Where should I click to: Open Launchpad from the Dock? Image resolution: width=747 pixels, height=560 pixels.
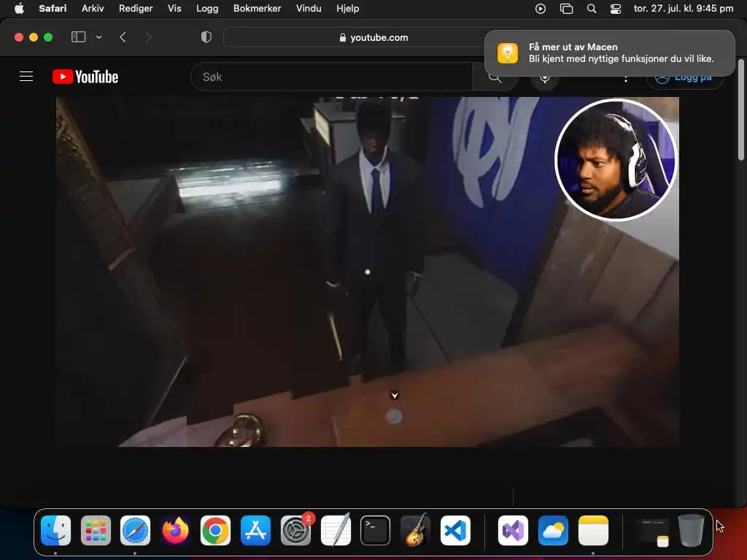[96, 530]
